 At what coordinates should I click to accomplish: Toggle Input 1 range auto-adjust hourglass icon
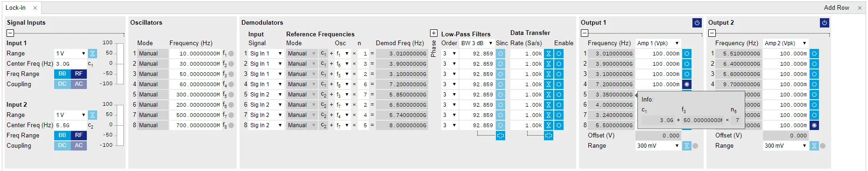[92, 54]
